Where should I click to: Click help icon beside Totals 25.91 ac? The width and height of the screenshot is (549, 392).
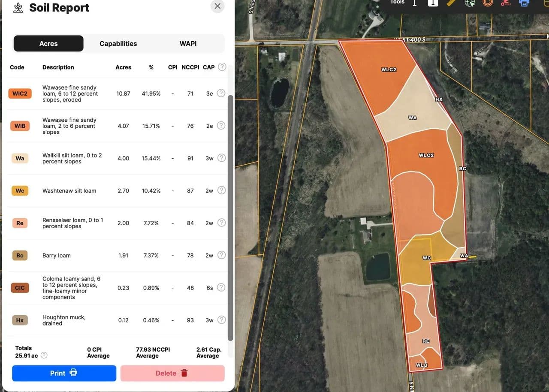[x=44, y=356]
